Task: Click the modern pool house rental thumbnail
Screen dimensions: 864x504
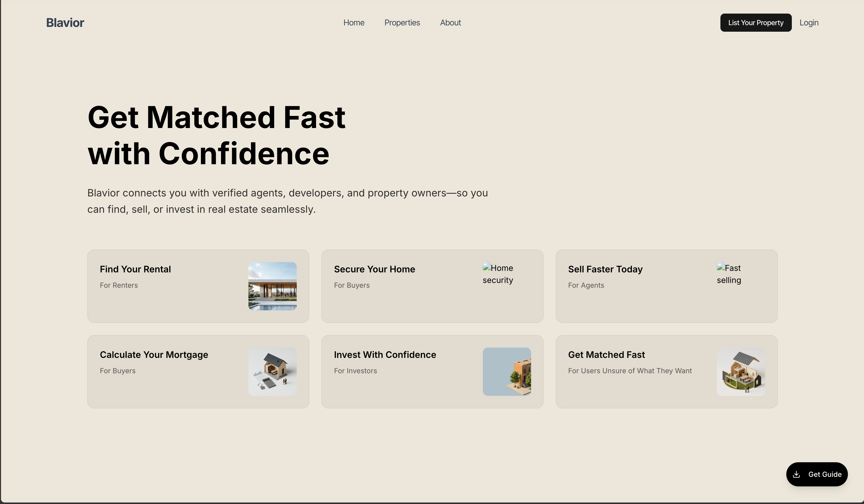Action: tap(272, 286)
